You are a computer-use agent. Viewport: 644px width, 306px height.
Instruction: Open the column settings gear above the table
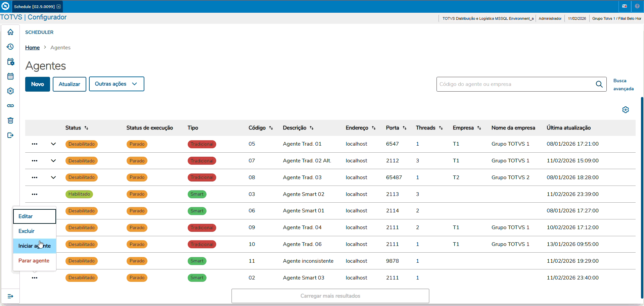[x=626, y=109]
